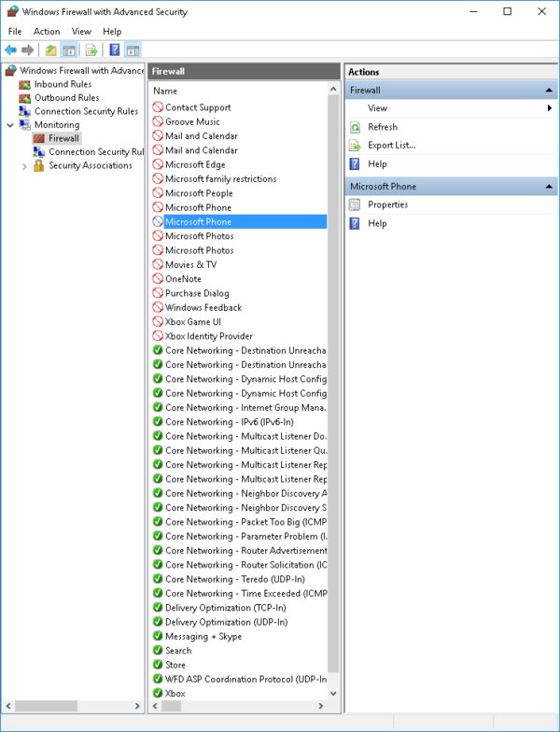Select the root Windows Firewall with Advanced Security node
560x732 pixels.
click(82, 71)
